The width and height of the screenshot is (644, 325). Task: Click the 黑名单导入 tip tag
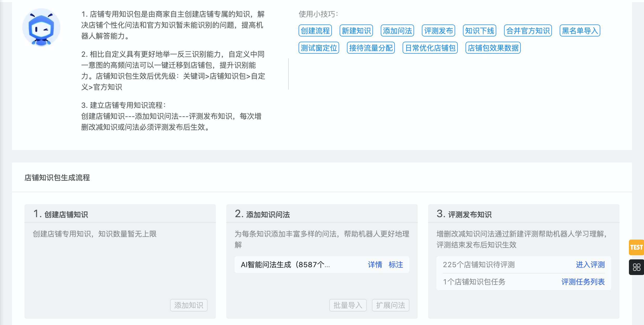pyautogui.click(x=580, y=31)
